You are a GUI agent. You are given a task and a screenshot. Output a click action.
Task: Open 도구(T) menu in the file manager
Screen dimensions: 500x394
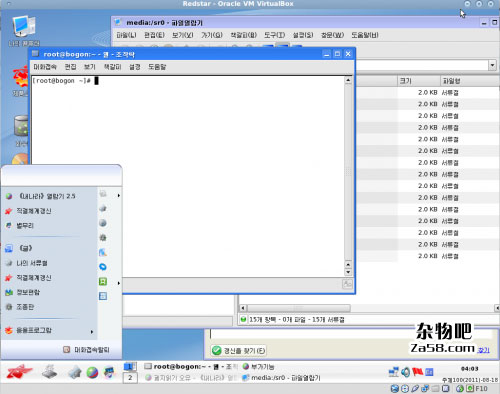click(x=275, y=35)
